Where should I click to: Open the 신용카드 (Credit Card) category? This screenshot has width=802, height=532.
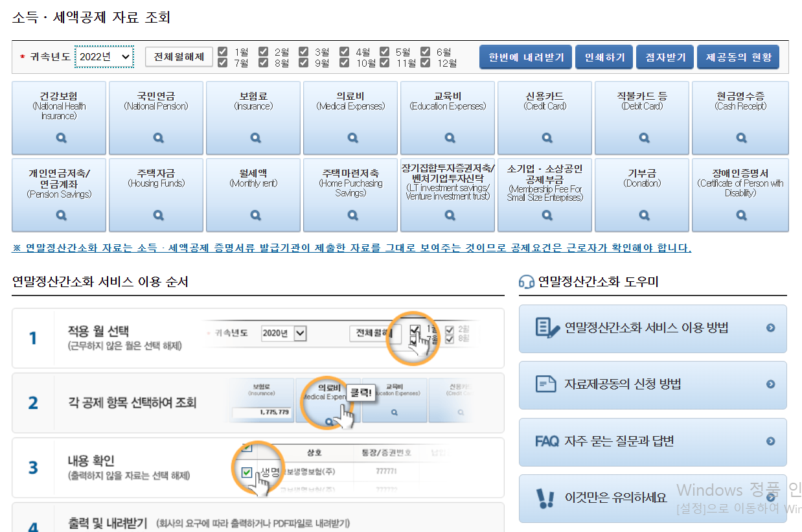545,118
